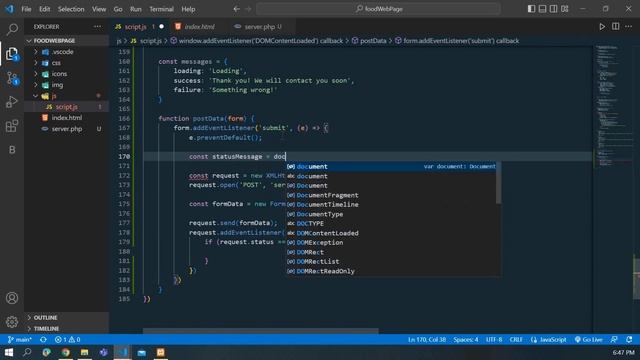Go back with the left arrow

236,9
